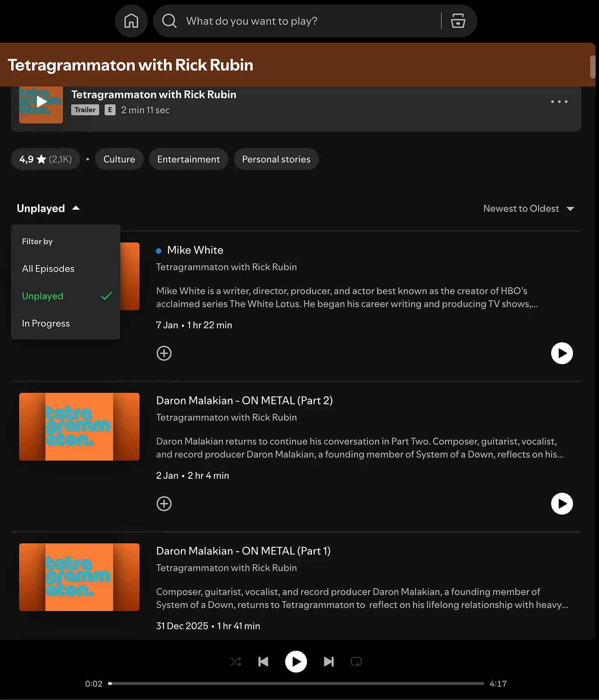This screenshot has width=599, height=700.
Task: Click '2 Jan • 2 hr 4 min' text
Action: pyautogui.click(x=193, y=476)
